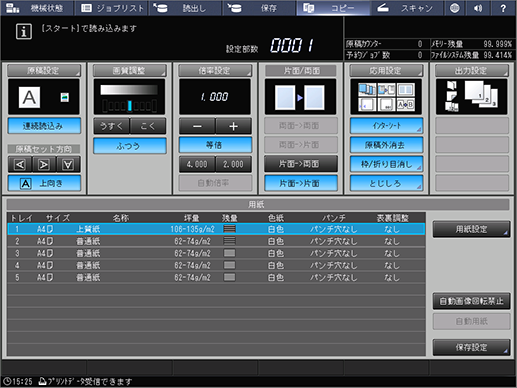Select tray 5 普通紙 row
The height and width of the screenshot is (388, 517).
click(216, 277)
